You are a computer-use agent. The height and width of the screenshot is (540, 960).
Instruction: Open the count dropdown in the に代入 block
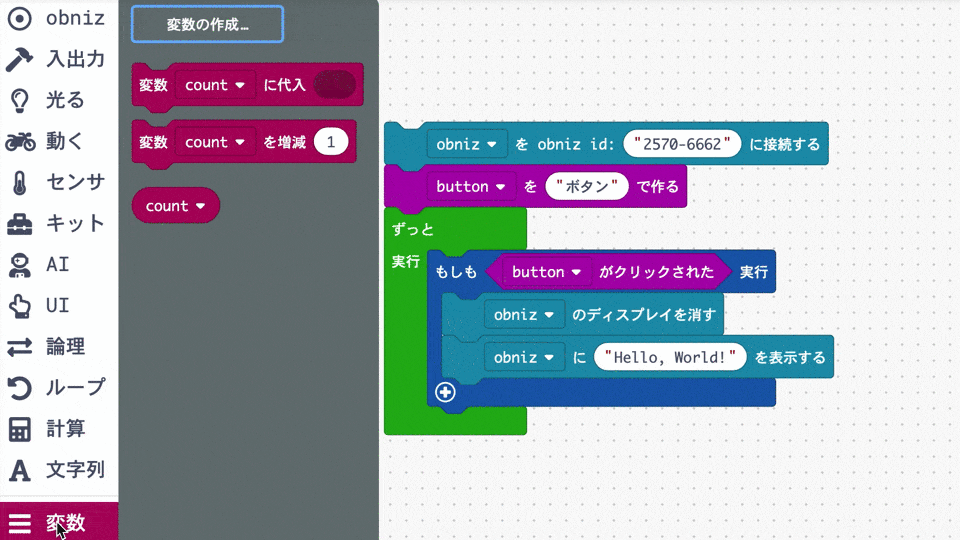click(215, 86)
